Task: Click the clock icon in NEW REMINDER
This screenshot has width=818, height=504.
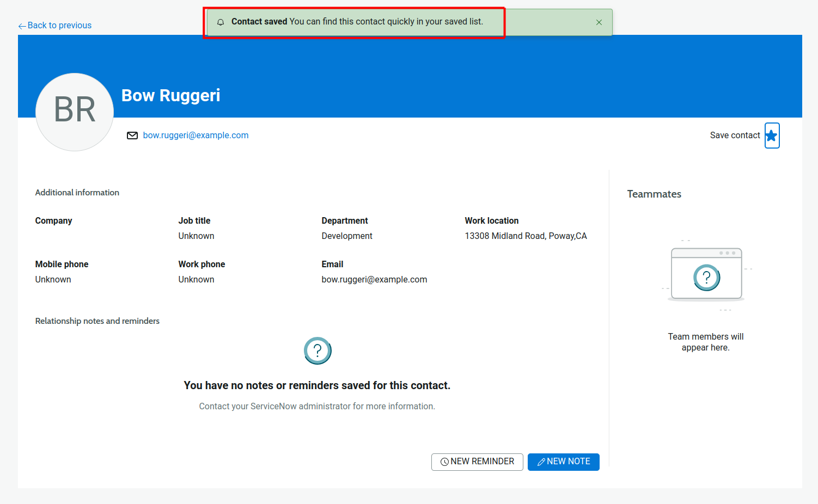Action: pos(444,462)
